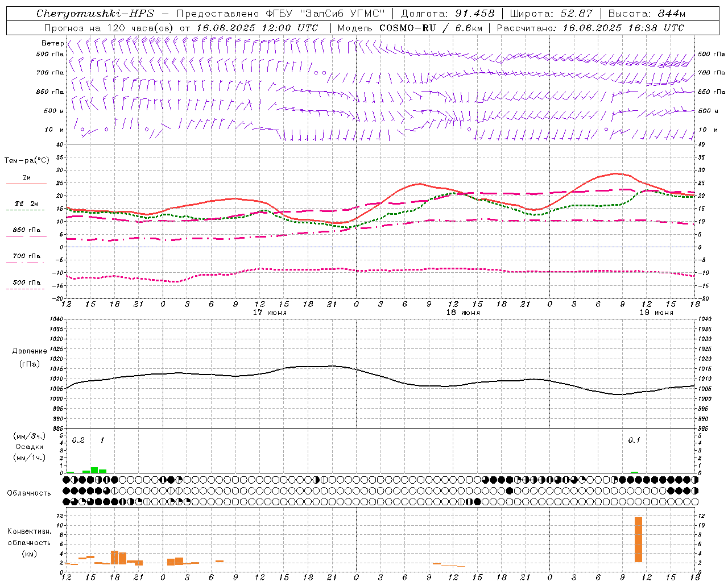Viewport: 728px width, 582px height.
Task: Click the Осадки panel title
Action: pyautogui.click(x=30, y=447)
